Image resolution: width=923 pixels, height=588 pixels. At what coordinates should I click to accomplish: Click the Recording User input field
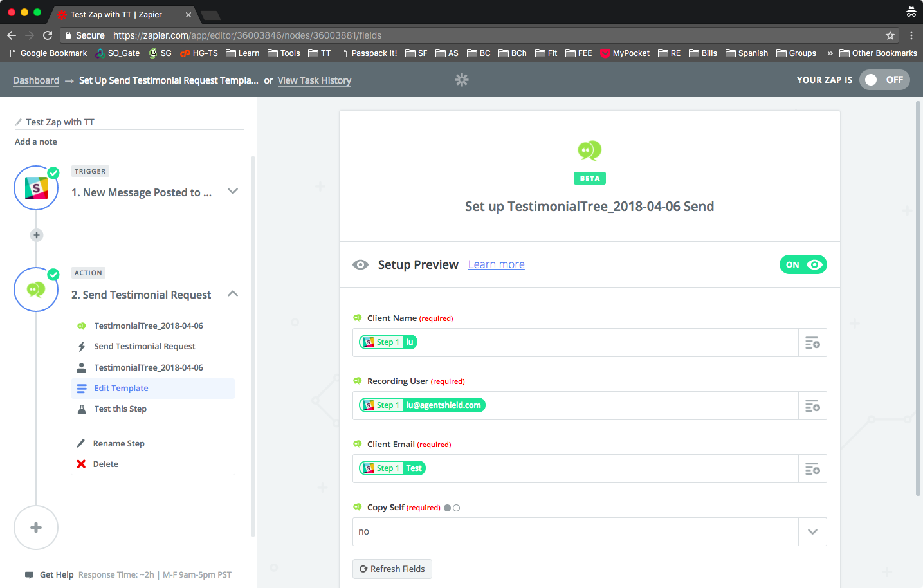coord(576,406)
